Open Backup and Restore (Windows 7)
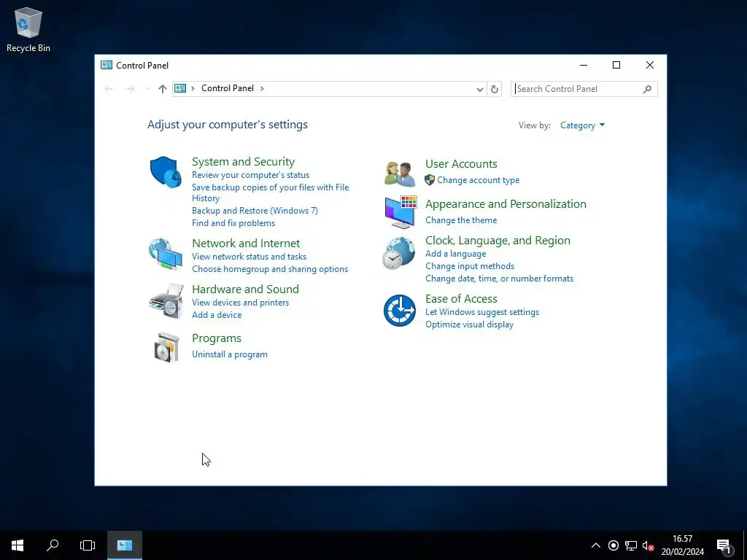The image size is (747, 560). (255, 211)
